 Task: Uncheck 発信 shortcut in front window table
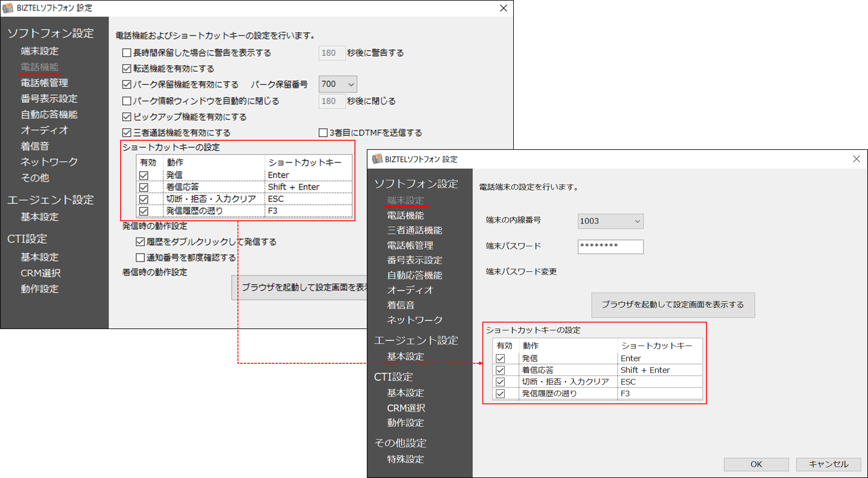point(500,358)
